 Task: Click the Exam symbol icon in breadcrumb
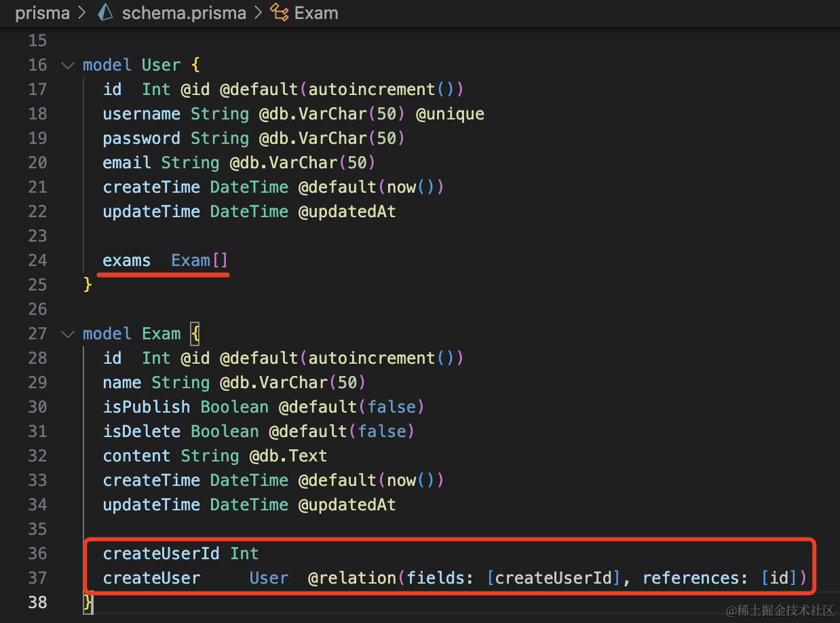point(279,13)
